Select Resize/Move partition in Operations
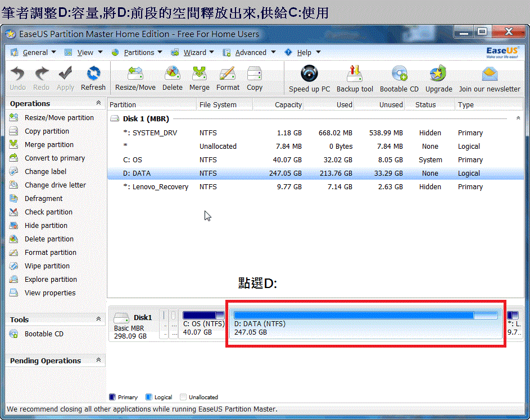This screenshot has width=530, height=420. point(51,117)
